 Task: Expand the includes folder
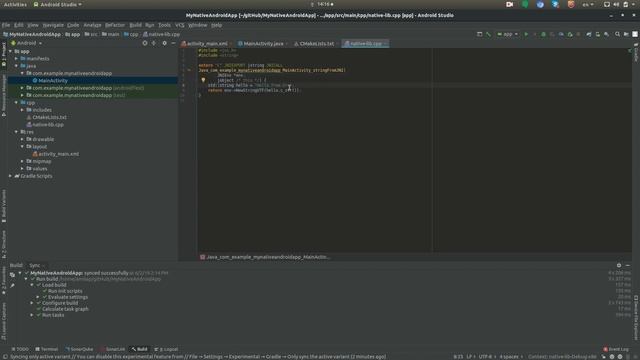[x=22, y=110]
